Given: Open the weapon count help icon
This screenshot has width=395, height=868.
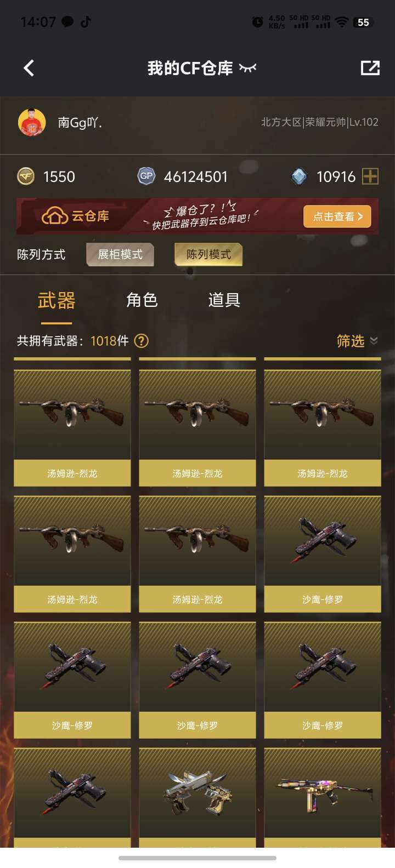Looking at the screenshot, I should [141, 341].
